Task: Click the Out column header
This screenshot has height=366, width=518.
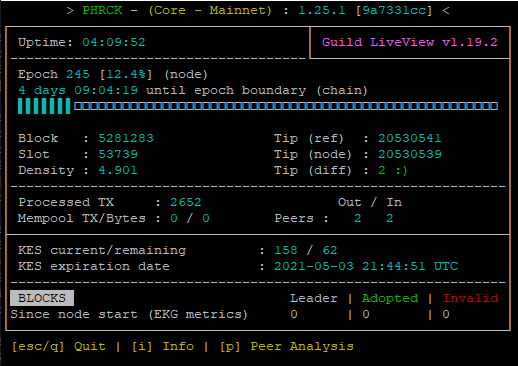Action: (x=350, y=202)
